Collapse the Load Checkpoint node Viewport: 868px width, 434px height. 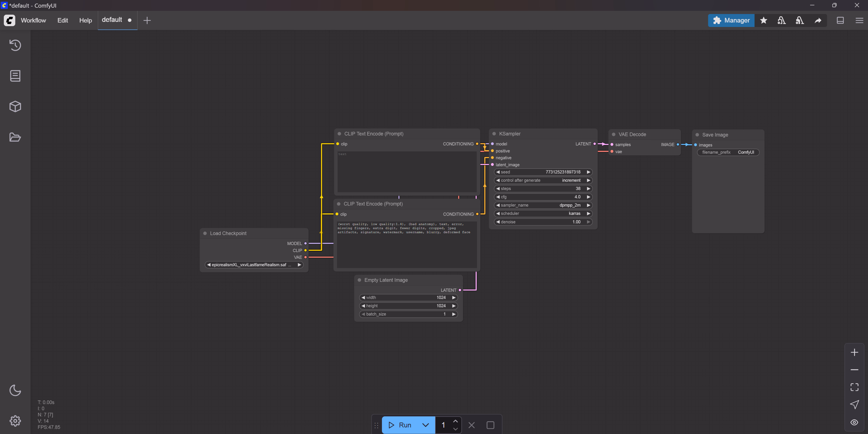pyautogui.click(x=205, y=233)
